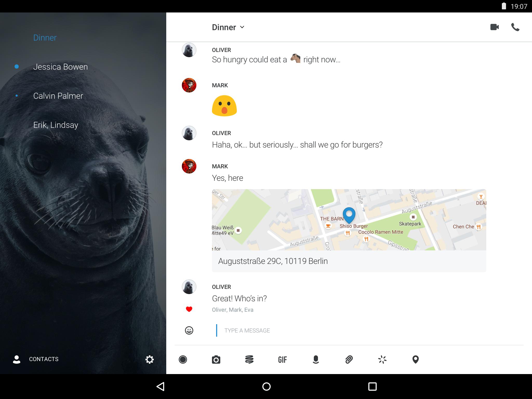Image resolution: width=532 pixels, height=399 pixels.
Task: Share your location via pin icon
Action: click(x=415, y=360)
